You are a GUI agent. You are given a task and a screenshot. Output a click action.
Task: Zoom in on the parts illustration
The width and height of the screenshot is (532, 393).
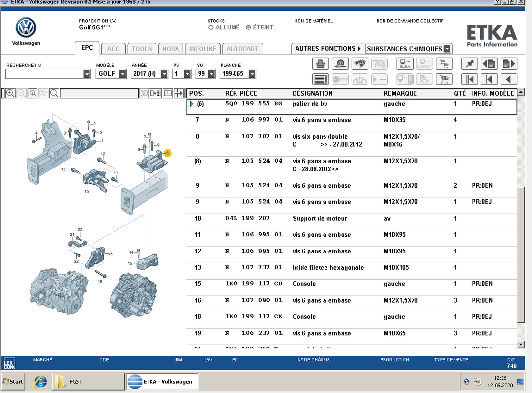(10, 93)
